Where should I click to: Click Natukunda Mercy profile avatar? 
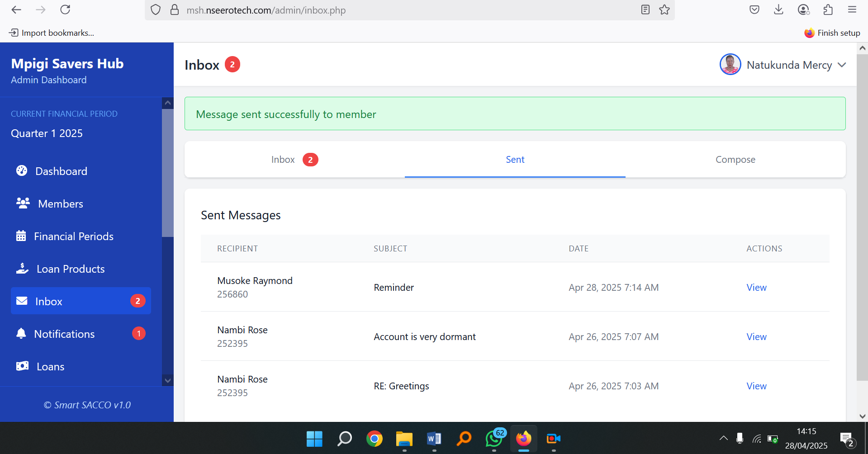[730, 65]
